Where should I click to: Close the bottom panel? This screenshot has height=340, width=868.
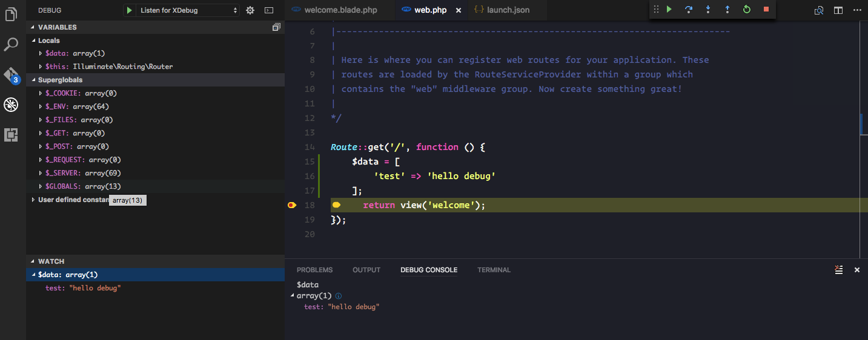[857, 270]
